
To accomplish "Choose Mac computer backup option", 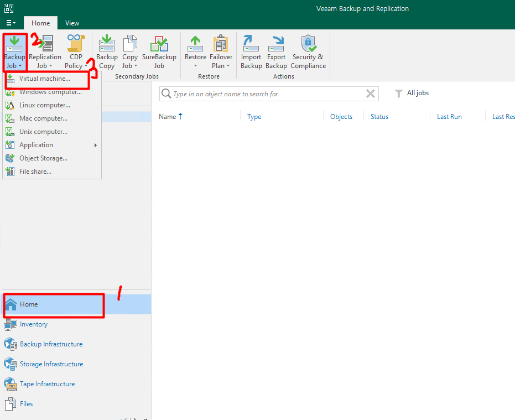I will tap(52, 118).
